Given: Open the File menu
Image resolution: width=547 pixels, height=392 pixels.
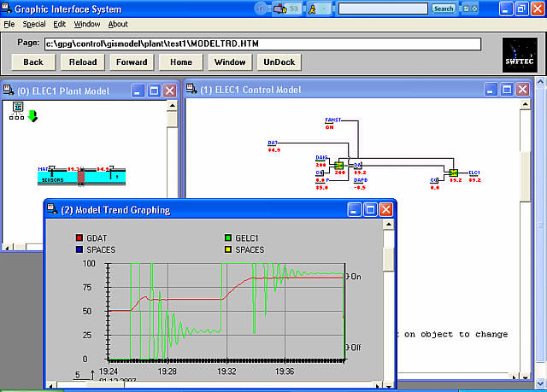Looking at the screenshot, I should 9,24.
